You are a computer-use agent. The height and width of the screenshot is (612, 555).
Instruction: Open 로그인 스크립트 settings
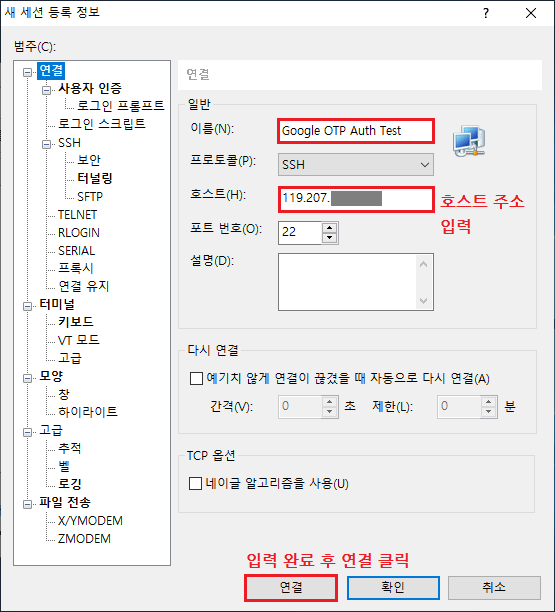pyautogui.click(x=101, y=124)
